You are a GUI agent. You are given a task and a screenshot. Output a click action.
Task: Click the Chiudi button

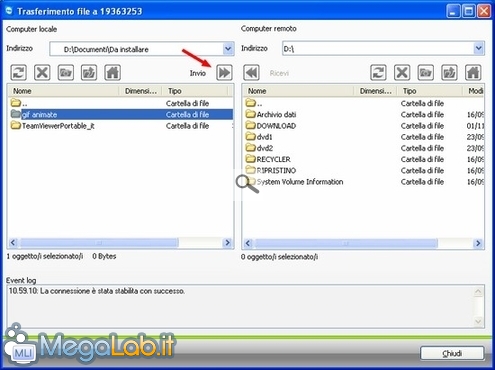[452, 353]
